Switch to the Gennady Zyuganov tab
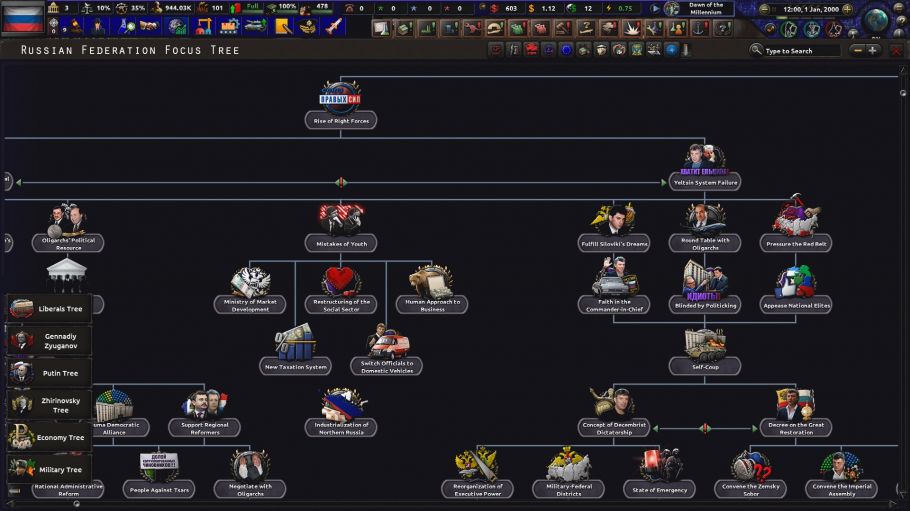 49,341
